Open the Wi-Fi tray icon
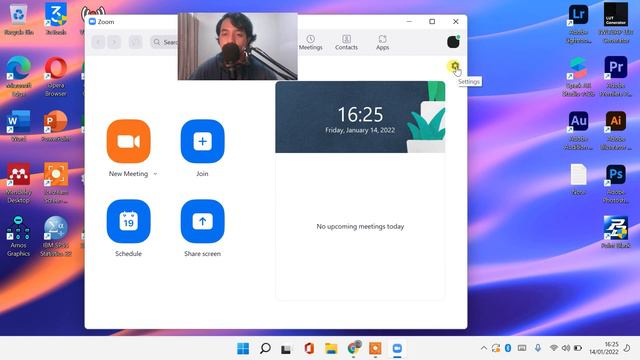 click(553, 348)
